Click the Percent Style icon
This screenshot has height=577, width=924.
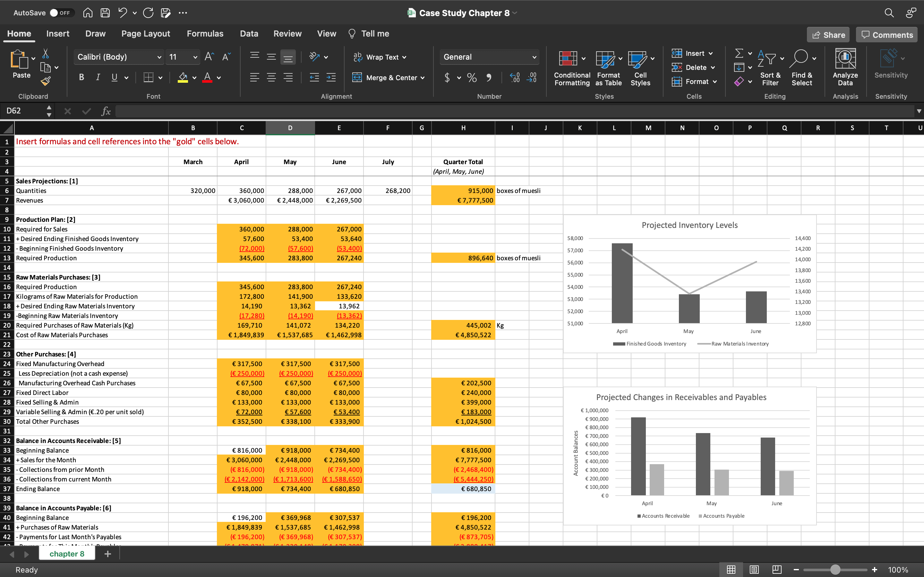click(x=472, y=78)
